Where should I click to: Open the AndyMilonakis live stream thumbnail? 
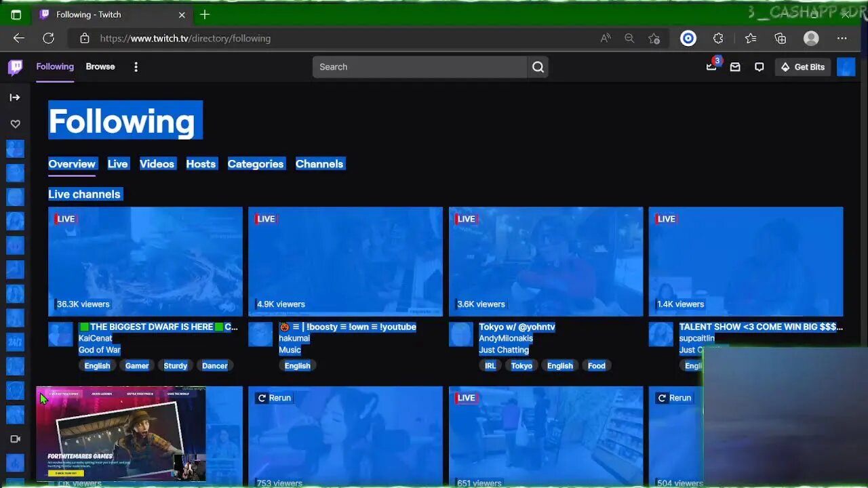[546, 262]
